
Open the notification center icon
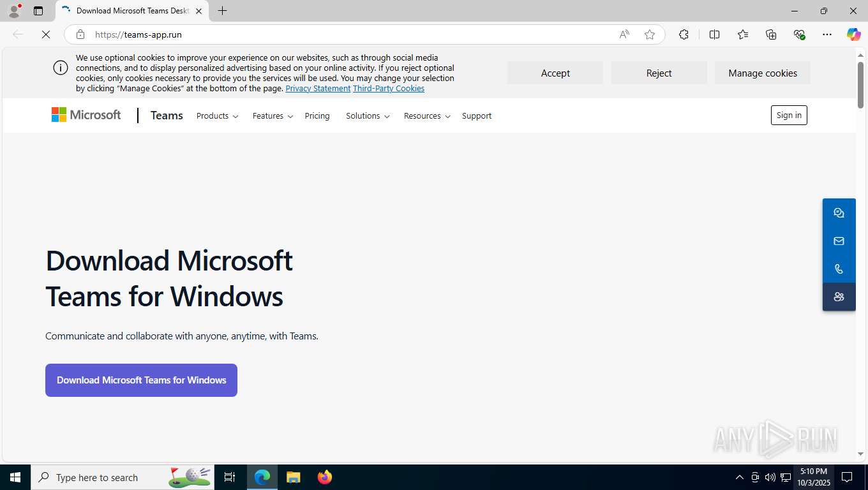tap(847, 477)
